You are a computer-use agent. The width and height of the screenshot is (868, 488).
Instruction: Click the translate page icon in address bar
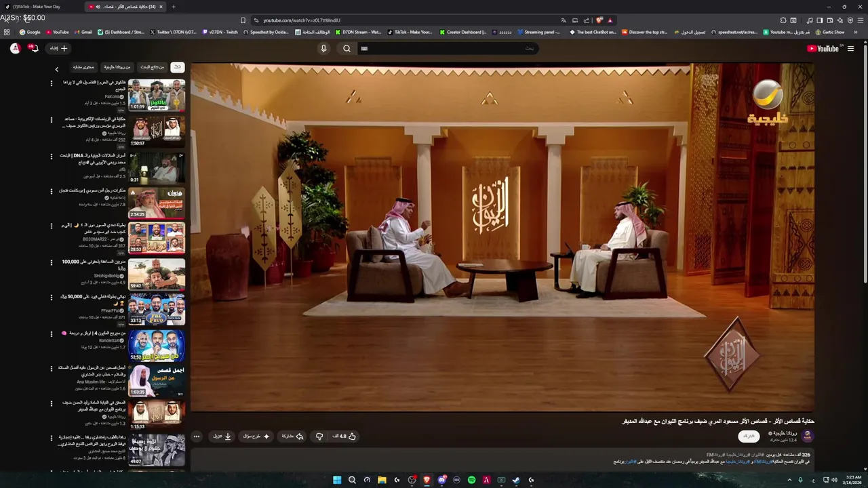(x=563, y=20)
